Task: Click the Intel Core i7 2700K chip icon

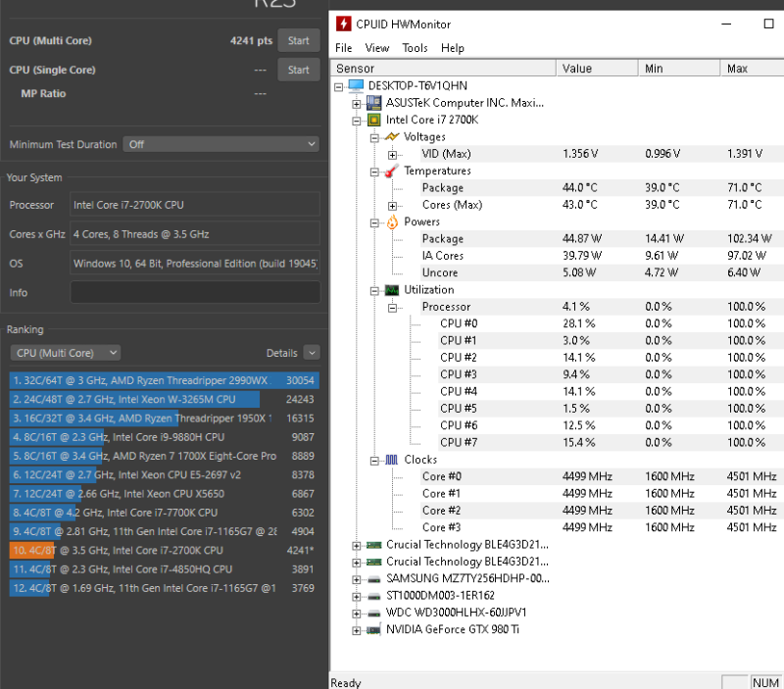Action: coord(373,120)
